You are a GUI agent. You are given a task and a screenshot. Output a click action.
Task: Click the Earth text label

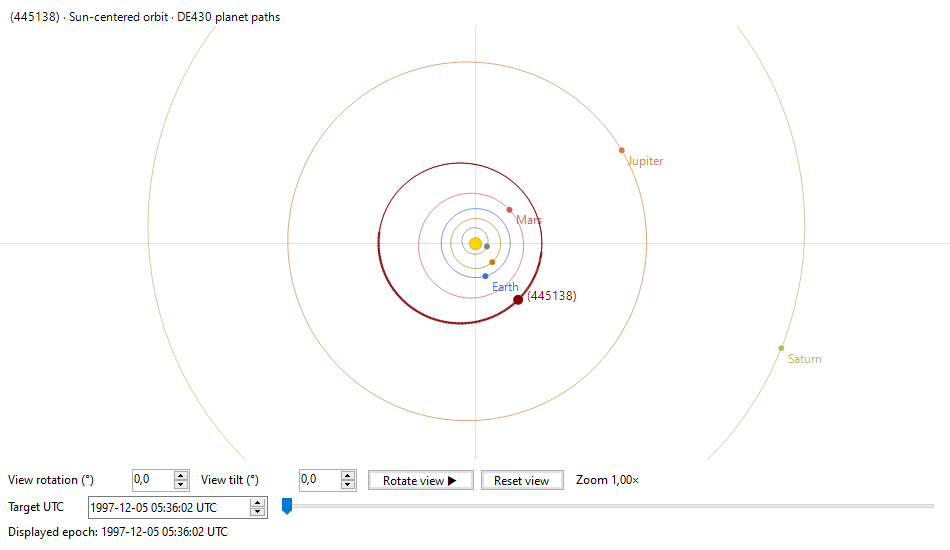505,287
